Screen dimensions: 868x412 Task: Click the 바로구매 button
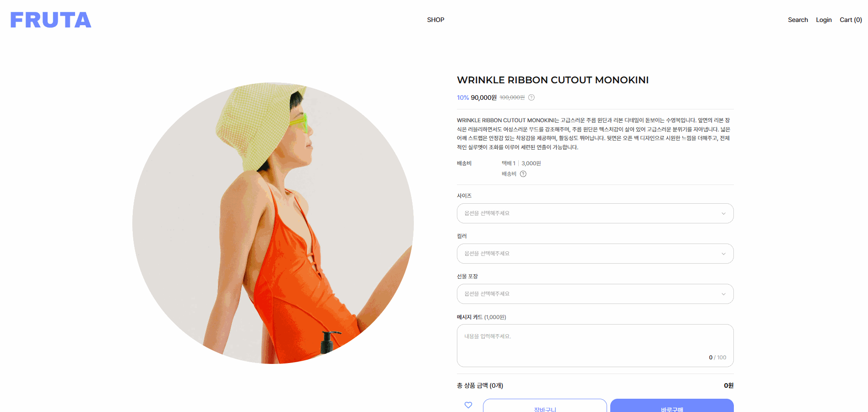click(672, 406)
